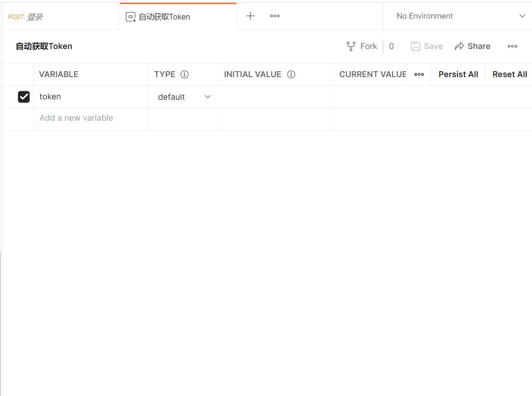The width and height of the screenshot is (532, 396).
Task: Click the Fork icon
Action: coord(350,46)
